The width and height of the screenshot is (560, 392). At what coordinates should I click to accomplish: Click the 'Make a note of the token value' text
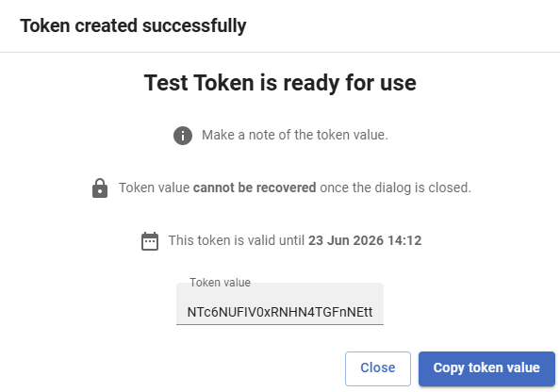pos(295,135)
